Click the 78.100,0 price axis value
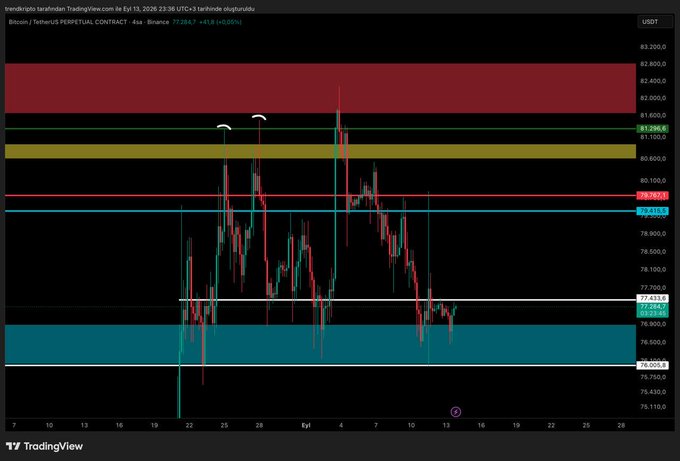Screen dimensions: 680x461 [x=653, y=269]
